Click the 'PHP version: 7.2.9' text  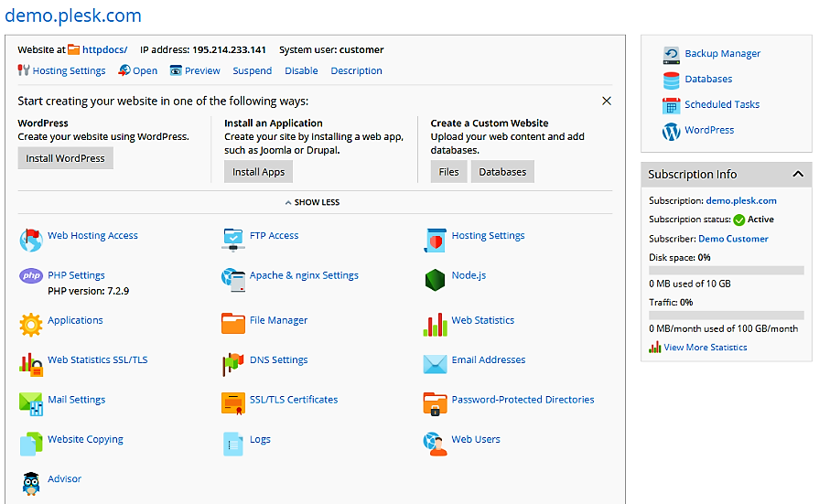(88, 291)
